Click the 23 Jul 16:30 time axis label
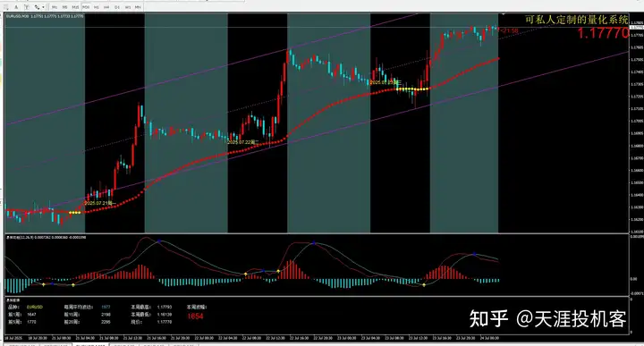The height and width of the screenshot is (346, 644). [442, 338]
